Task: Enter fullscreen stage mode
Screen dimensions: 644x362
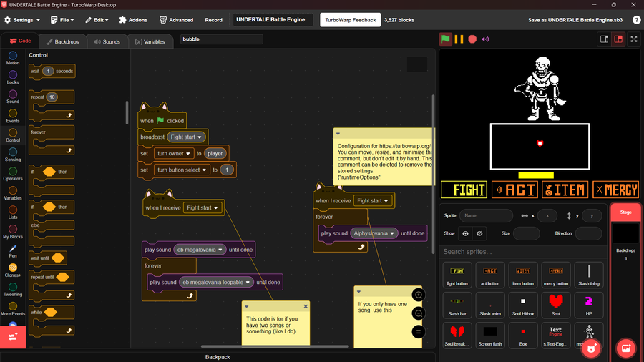Action: point(634,39)
